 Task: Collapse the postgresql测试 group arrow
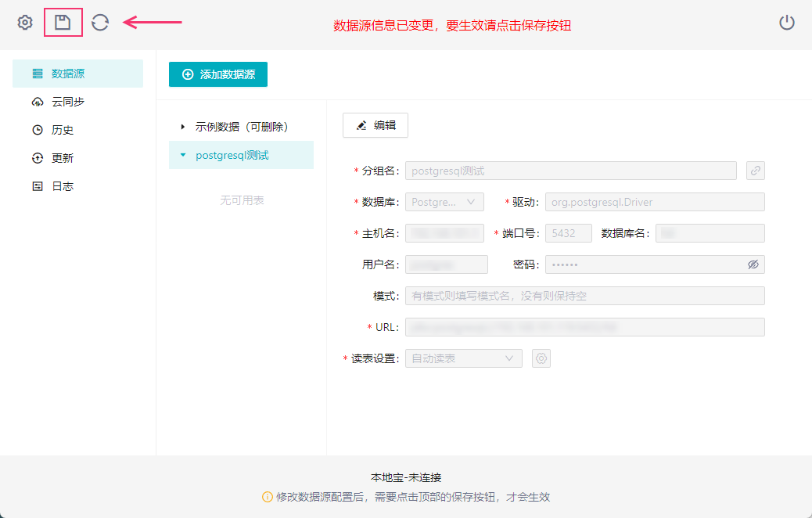tap(183, 155)
